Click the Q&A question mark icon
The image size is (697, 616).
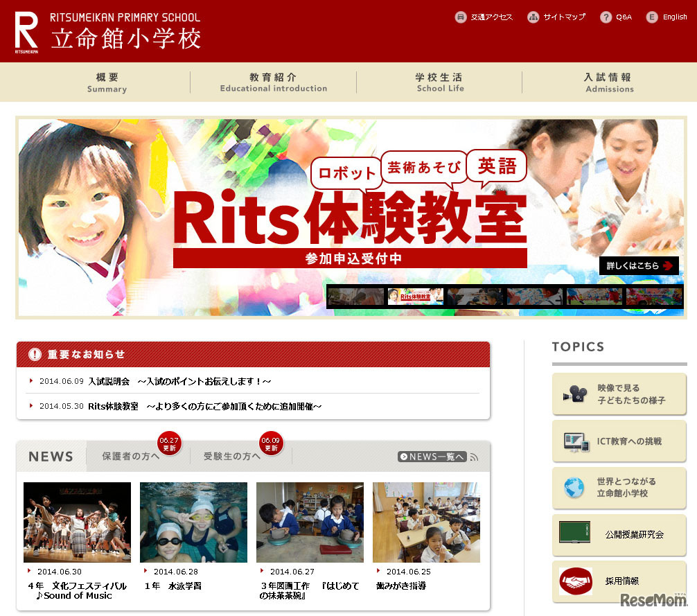pos(606,17)
